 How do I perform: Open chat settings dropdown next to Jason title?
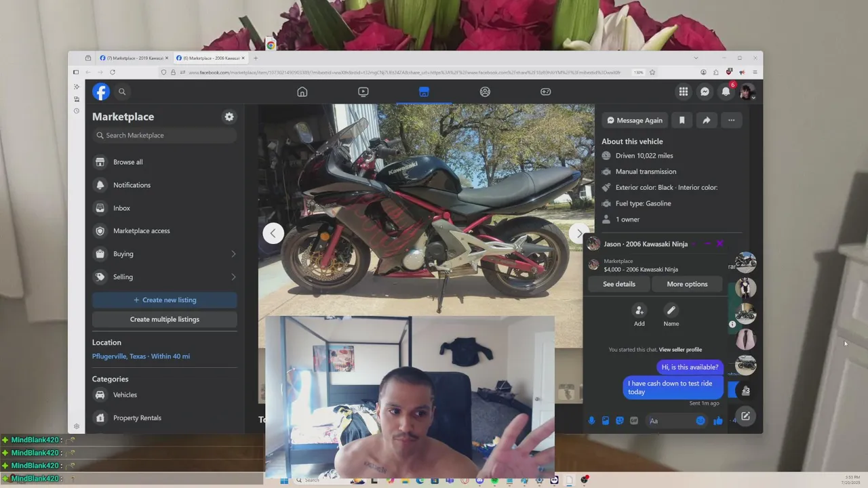(693, 244)
